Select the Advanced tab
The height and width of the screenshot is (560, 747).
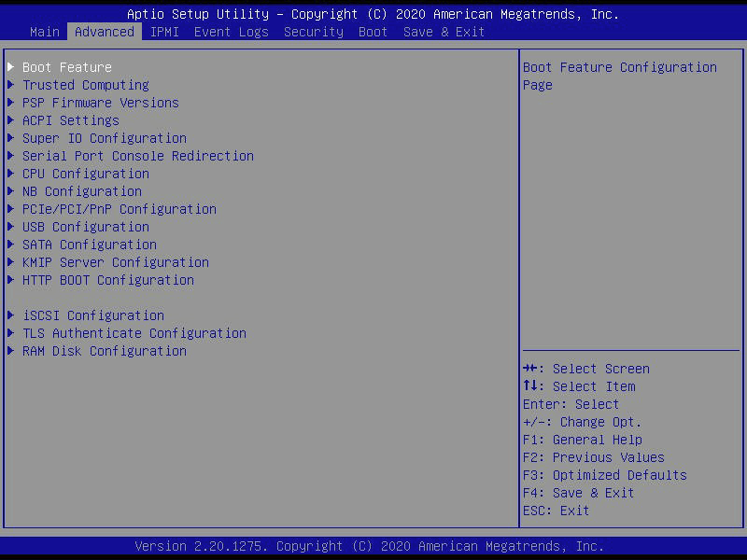105,32
